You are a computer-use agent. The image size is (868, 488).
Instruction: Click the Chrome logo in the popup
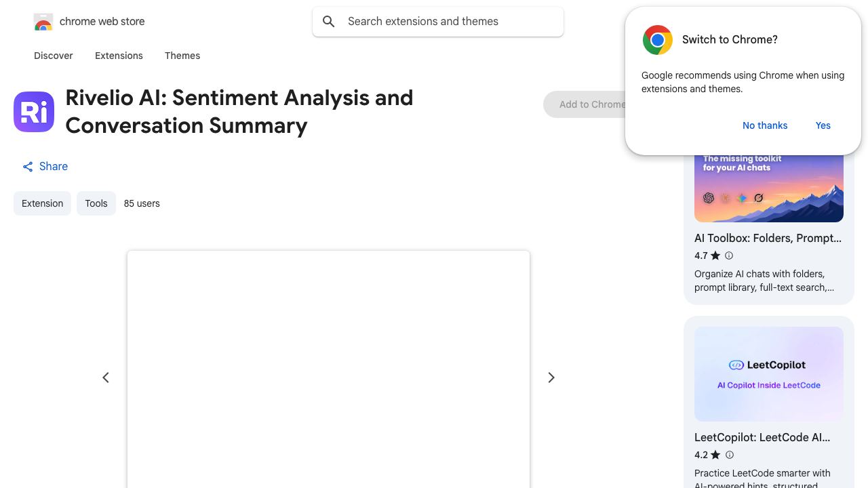point(658,40)
